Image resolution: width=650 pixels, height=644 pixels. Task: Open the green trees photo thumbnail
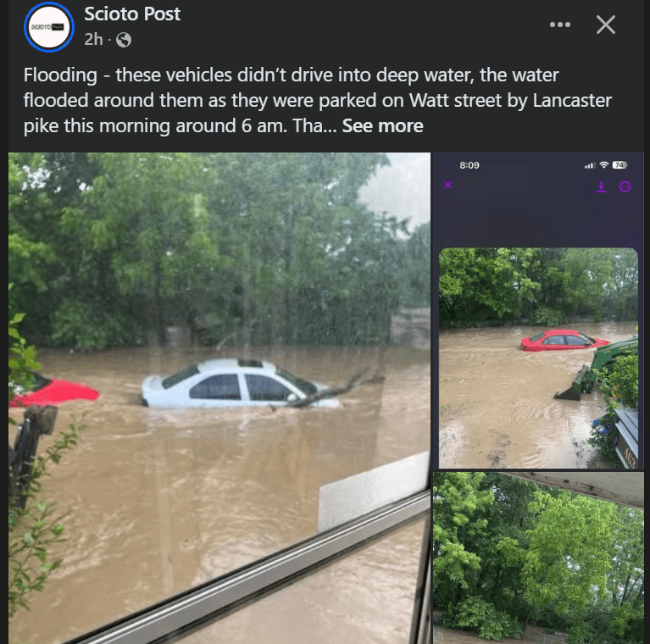[538, 558]
